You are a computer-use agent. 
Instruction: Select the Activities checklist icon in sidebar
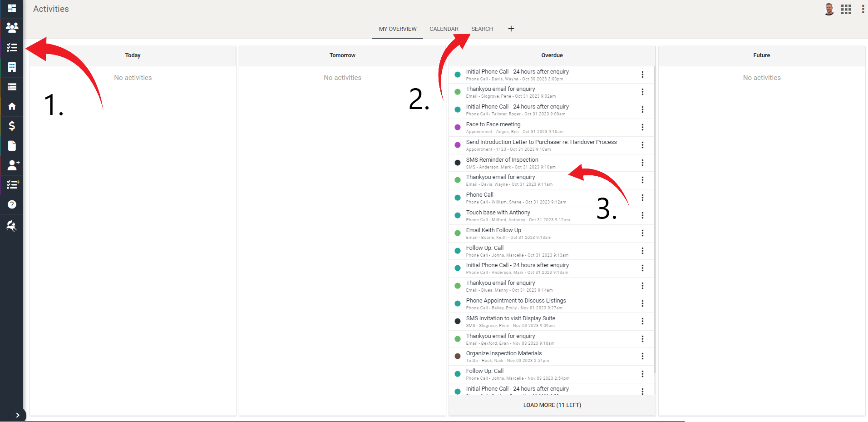click(x=12, y=47)
